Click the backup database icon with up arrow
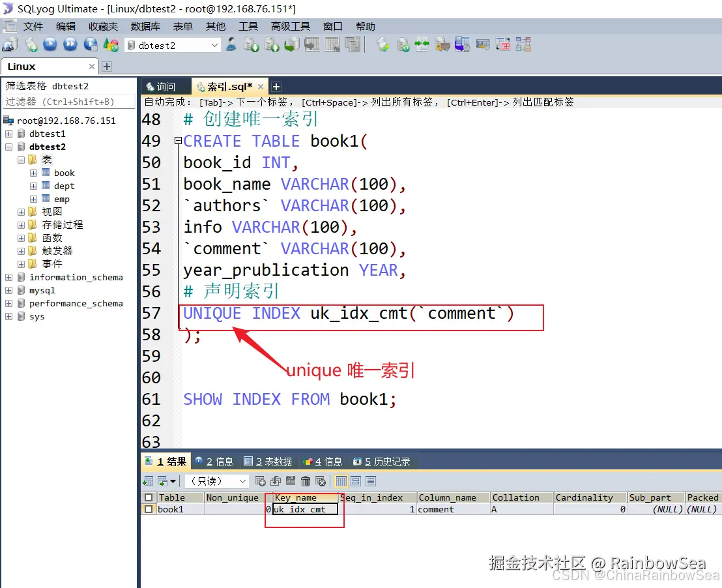722x588 pixels. coord(271,45)
